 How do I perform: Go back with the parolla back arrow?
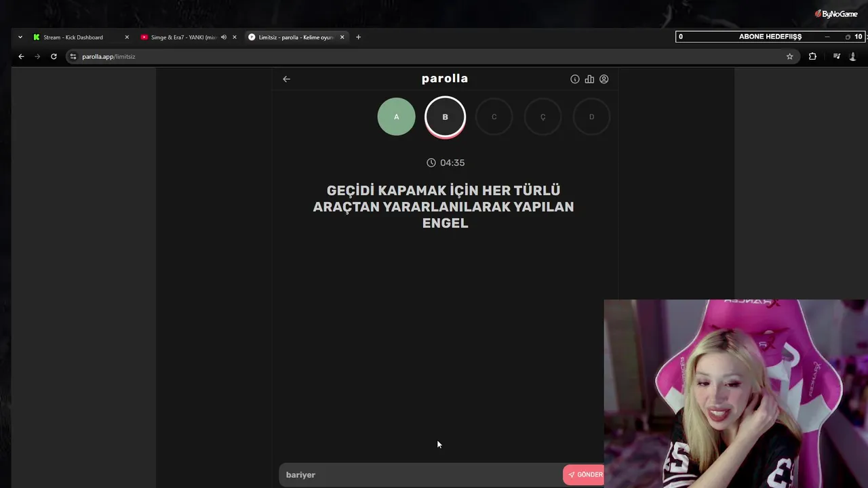(x=286, y=79)
